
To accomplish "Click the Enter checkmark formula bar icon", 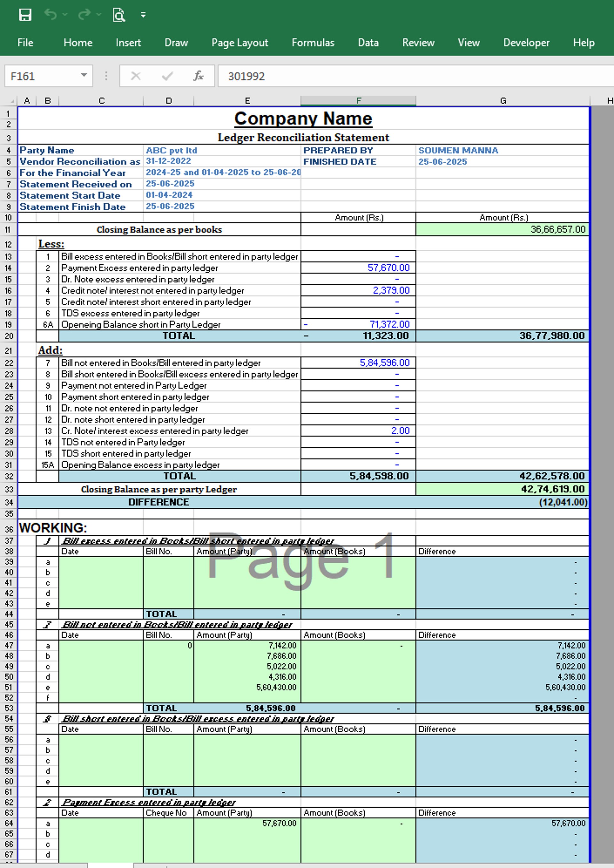I will pyautogui.click(x=167, y=76).
